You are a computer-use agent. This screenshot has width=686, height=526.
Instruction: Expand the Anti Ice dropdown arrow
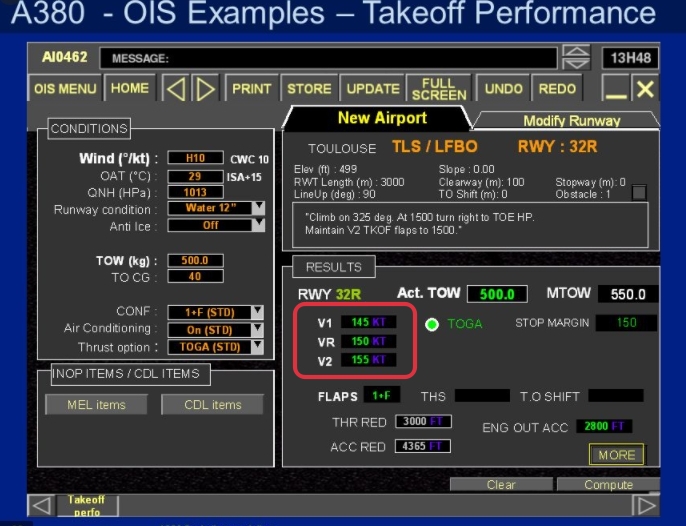(259, 225)
